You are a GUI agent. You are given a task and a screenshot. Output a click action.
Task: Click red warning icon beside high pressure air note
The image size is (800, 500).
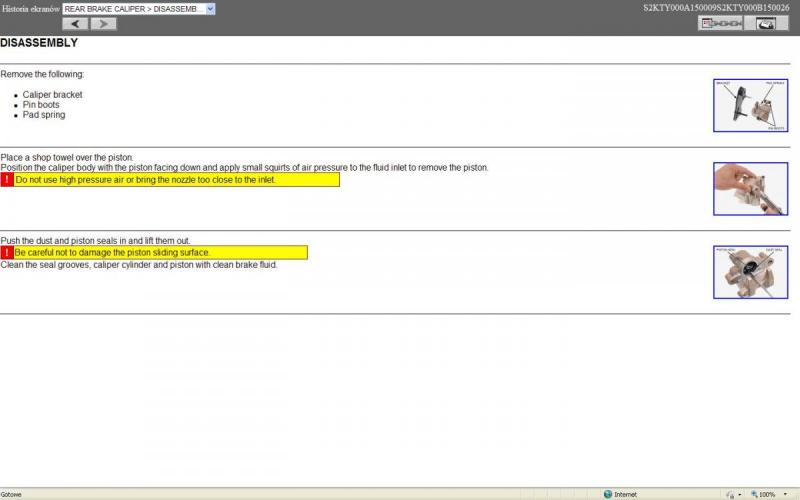[x=7, y=180]
